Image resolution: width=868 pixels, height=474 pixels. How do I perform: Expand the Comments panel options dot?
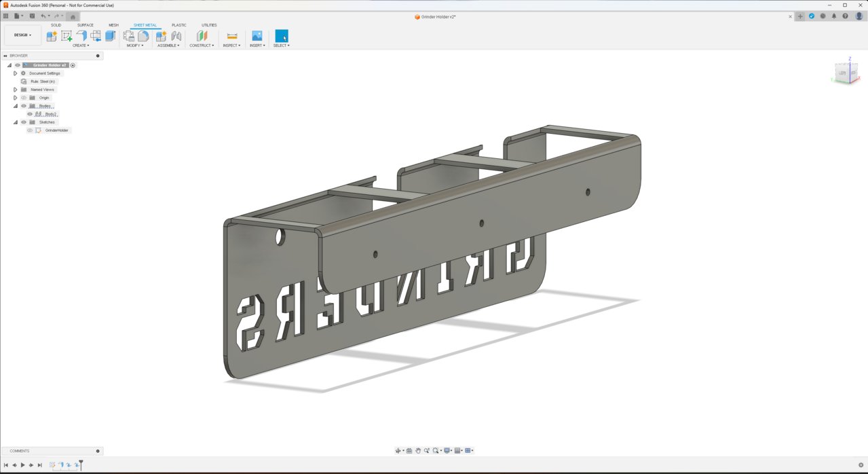pos(98,451)
